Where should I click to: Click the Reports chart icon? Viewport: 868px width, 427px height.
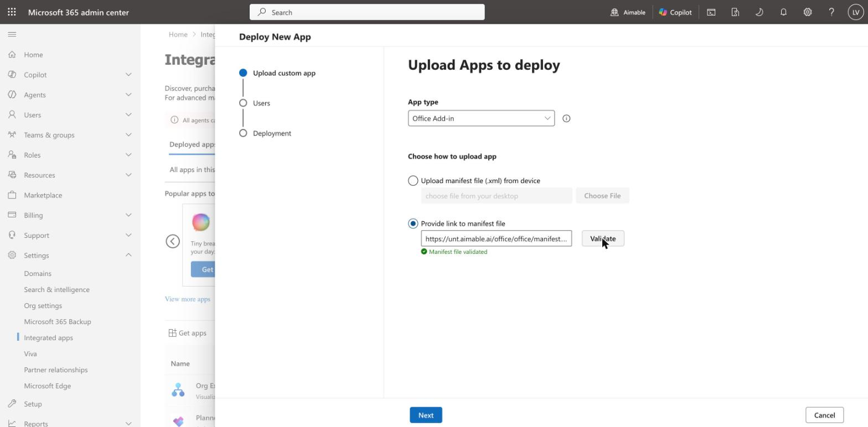point(12,424)
